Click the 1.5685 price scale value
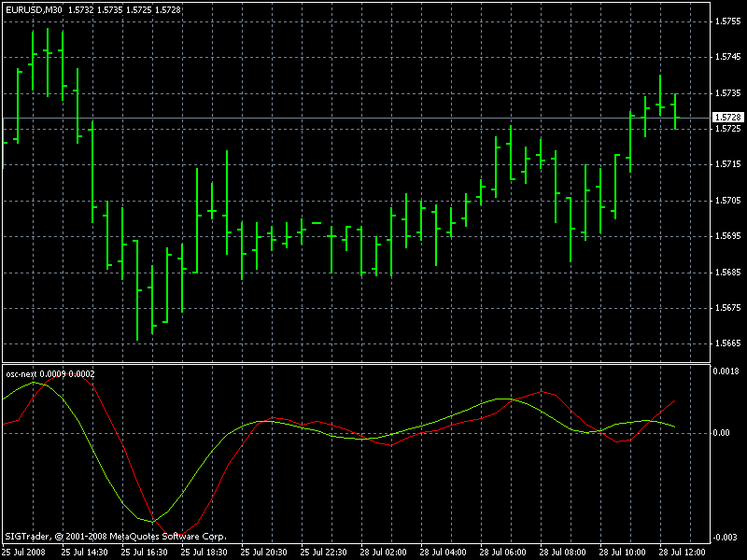The width and height of the screenshot is (747, 560). tap(728, 273)
